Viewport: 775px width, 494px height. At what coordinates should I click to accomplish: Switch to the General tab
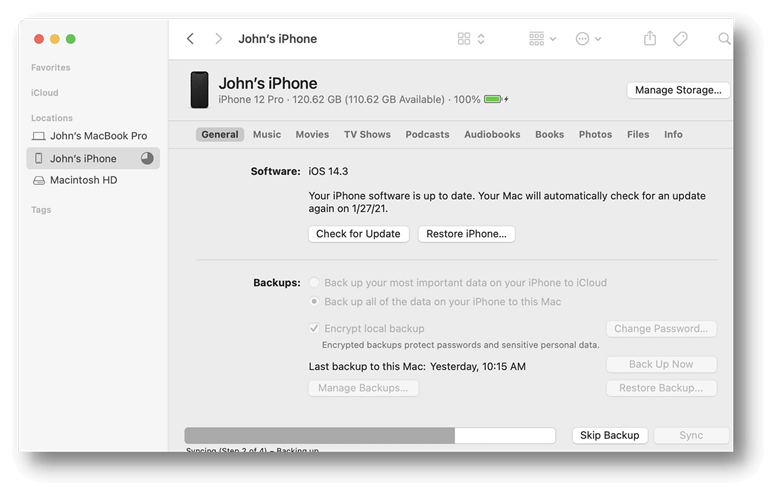[x=220, y=135]
